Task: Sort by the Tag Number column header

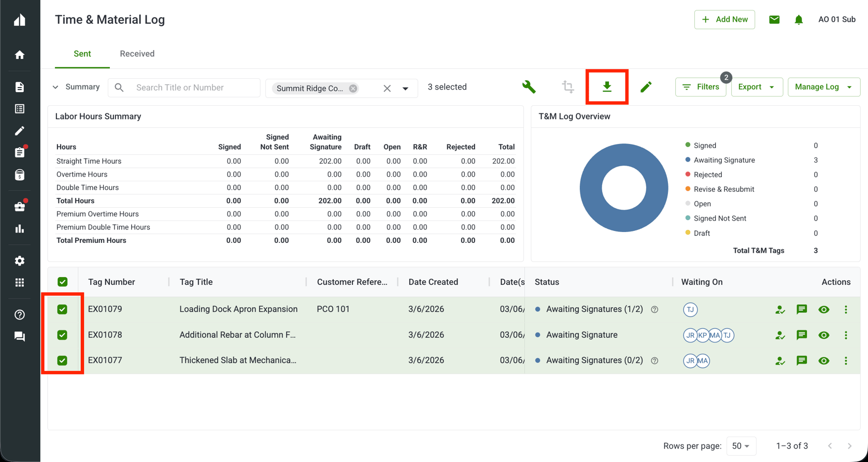Action: 111,282
